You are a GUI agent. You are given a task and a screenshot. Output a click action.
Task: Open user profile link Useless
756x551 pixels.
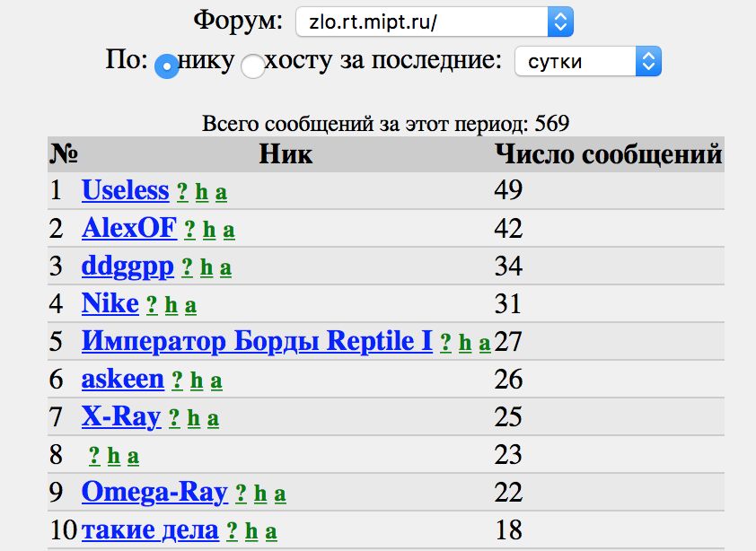point(125,190)
